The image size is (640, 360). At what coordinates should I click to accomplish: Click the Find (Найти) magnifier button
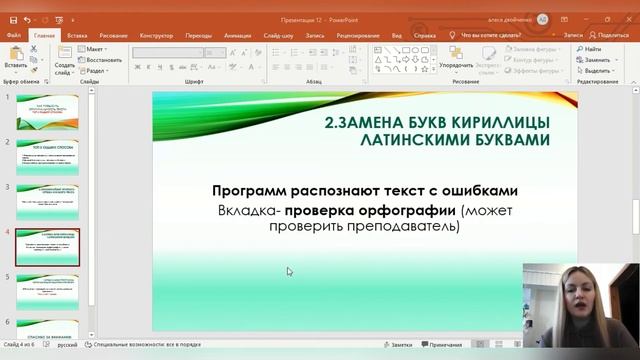(589, 49)
